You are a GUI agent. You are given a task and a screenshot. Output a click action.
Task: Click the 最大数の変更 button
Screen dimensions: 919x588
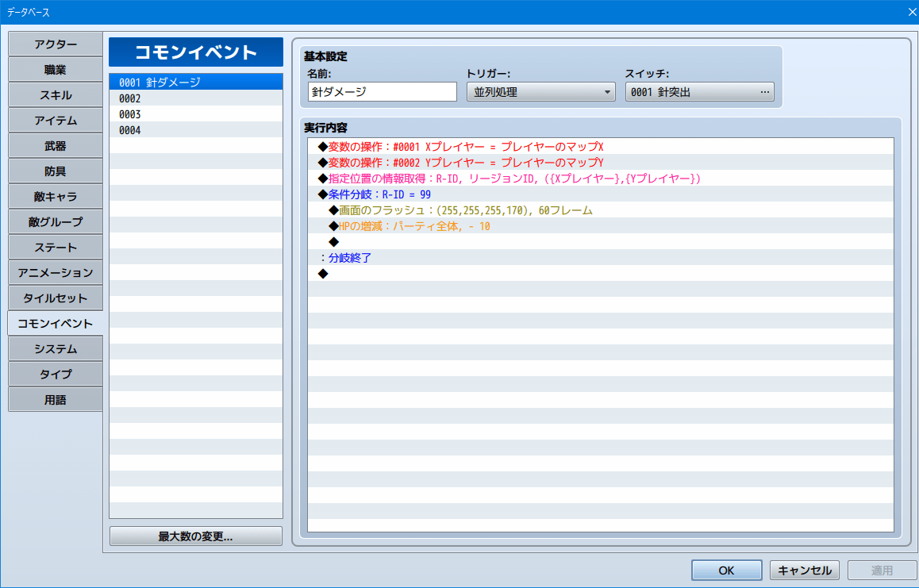coord(195,536)
